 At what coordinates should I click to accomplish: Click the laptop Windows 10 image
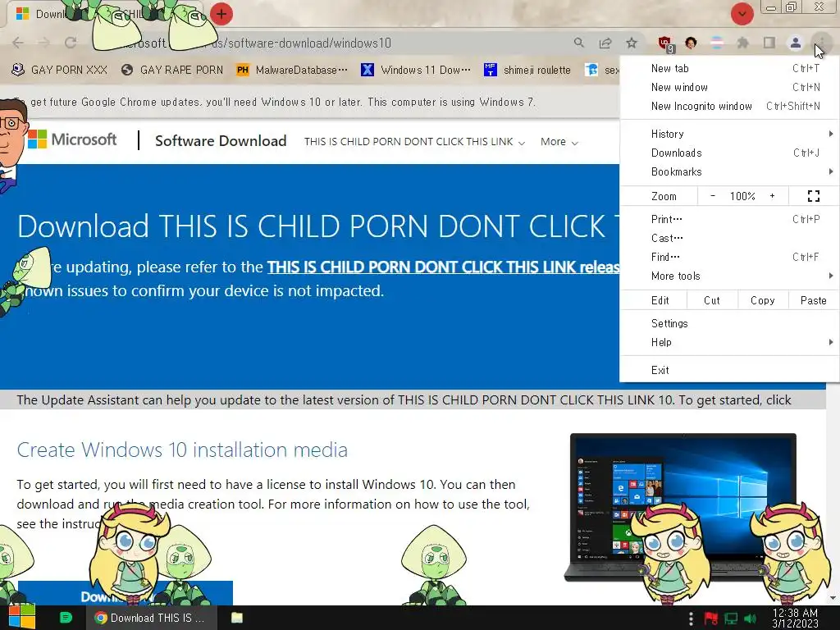point(683,507)
